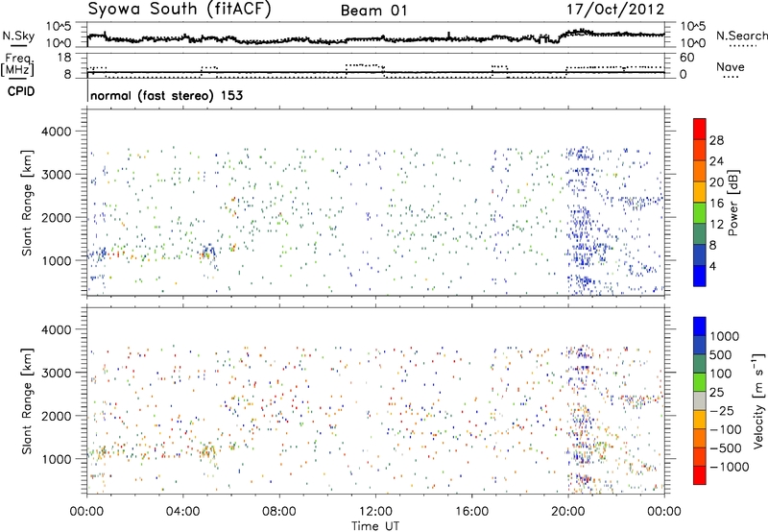Click the 'Syowa South (fitACF)' plot title
Screen dimensions: 768x532
pyautogui.click(x=179, y=9)
